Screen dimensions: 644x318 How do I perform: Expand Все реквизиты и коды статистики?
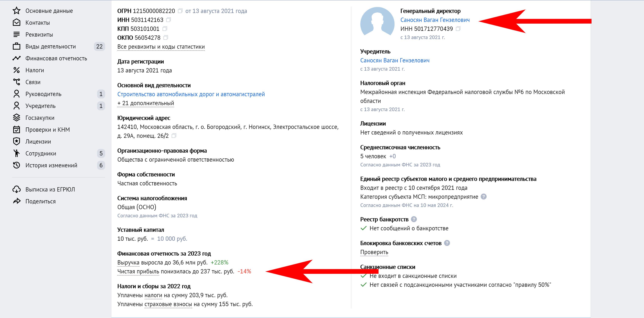tap(161, 47)
